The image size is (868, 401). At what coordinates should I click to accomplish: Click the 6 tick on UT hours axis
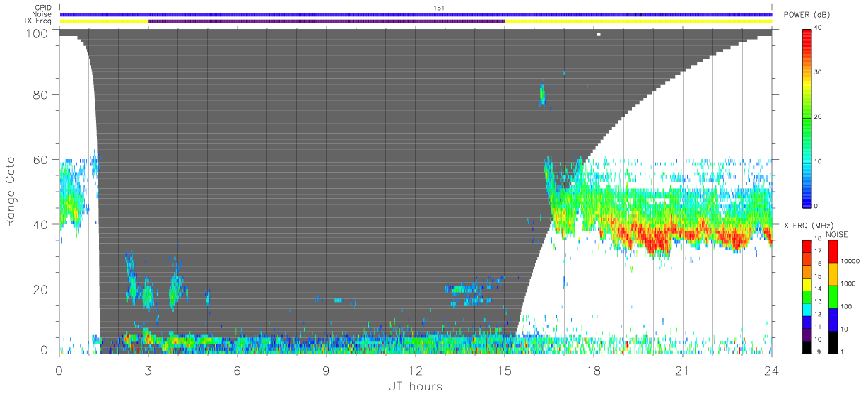click(x=237, y=371)
